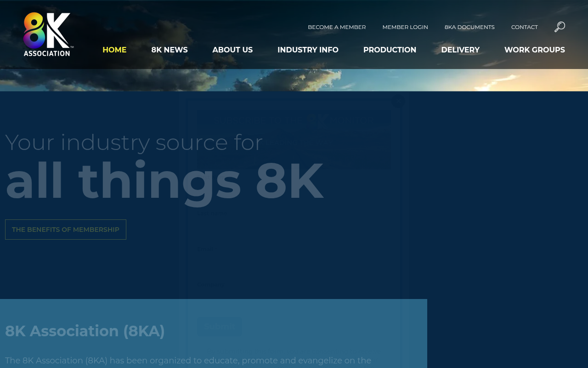The width and height of the screenshot is (588, 368).
Task: Open 8KA Documents link
Action: (469, 27)
